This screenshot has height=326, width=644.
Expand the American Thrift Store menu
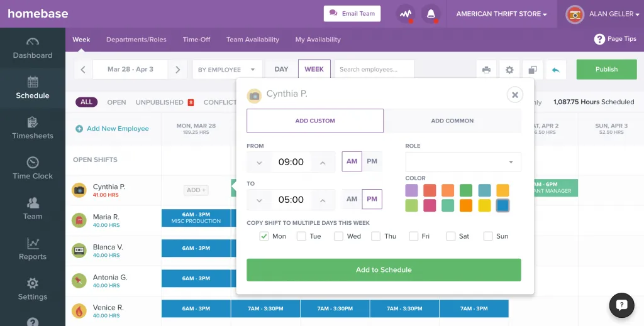tap(501, 14)
